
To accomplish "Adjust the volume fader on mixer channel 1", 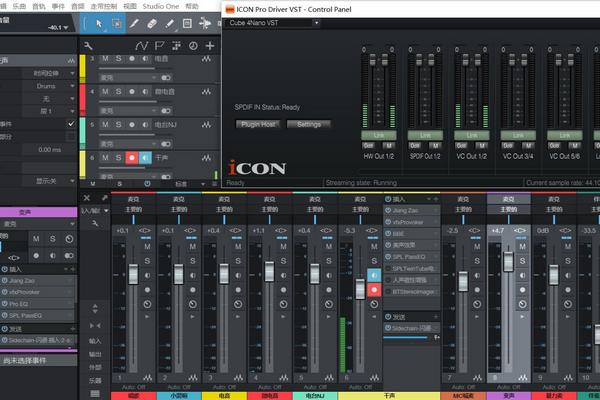I will point(133,274).
